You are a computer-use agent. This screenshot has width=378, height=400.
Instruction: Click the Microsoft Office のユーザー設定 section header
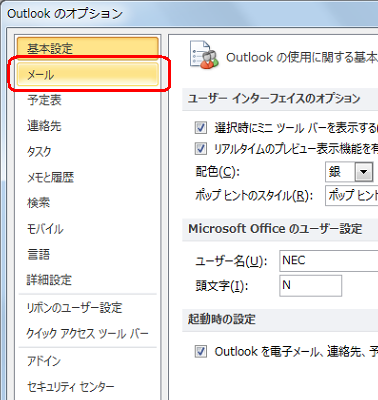click(x=275, y=229)
